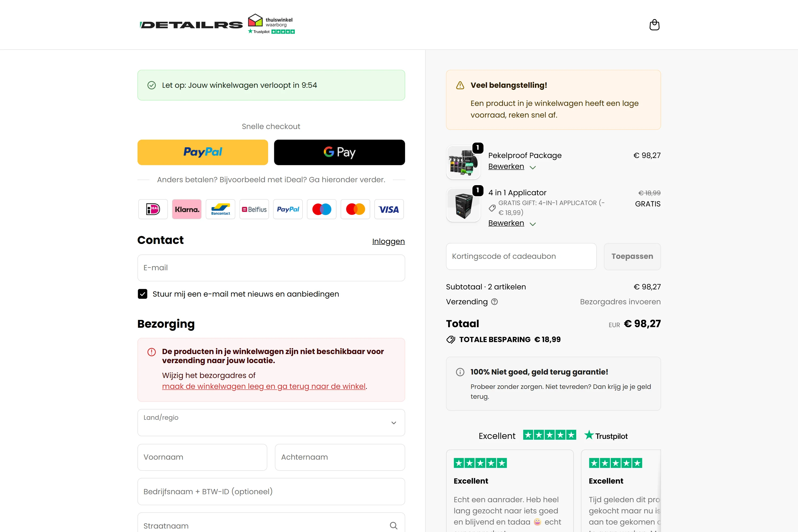Image resolution: width=798 pixels, height=532 pixels.
Task: Select the VISA payment icon
Action: coord(389,209)
